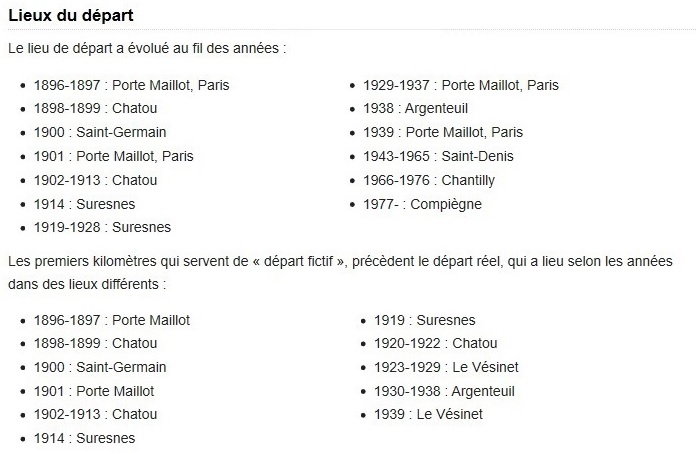Click the '1898-1899 : Chatou' item in first list

pos(95,108)
